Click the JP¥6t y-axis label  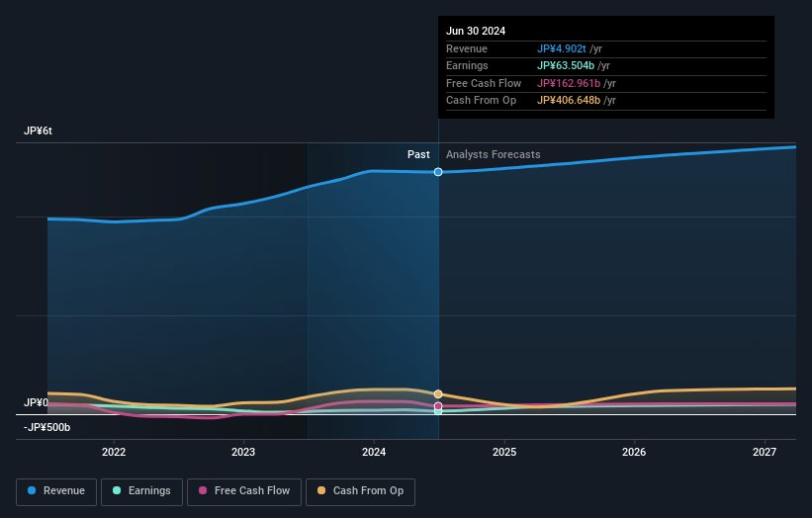click(x=38, y=130)
